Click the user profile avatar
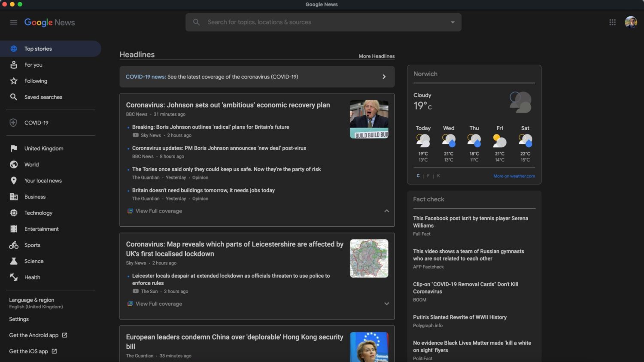Viewport: 644px width, 362px height. 630,22
